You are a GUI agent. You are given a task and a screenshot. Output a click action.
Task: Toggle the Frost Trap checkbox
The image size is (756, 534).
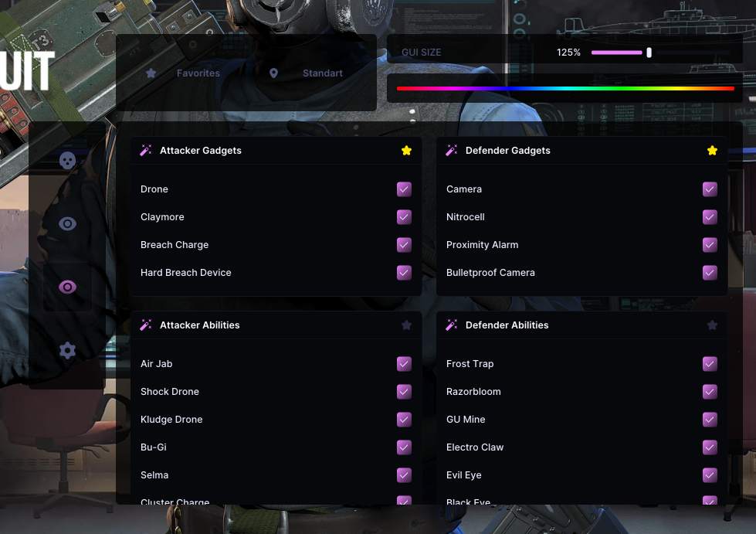pyautogui.click(x=710, y=364)
